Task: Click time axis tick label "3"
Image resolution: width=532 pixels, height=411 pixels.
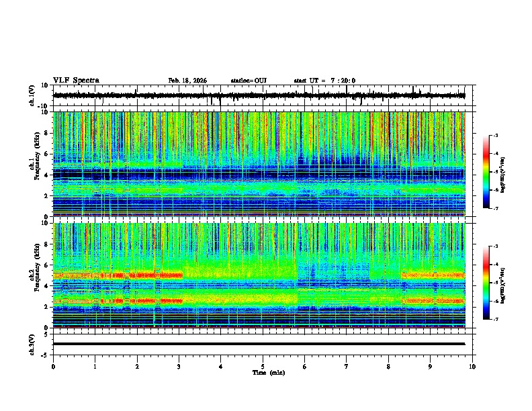Action: (179, 367)
